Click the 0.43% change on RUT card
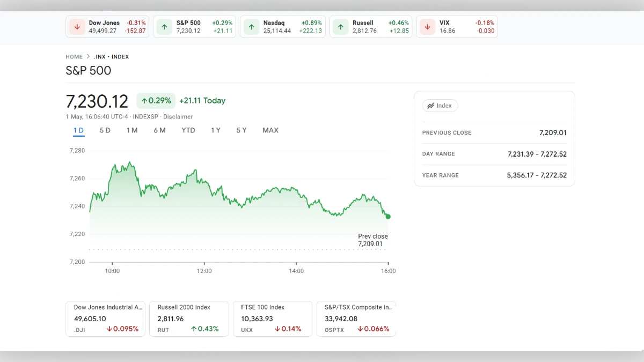Screen dimensions: 644x362 tap(205, 329)
